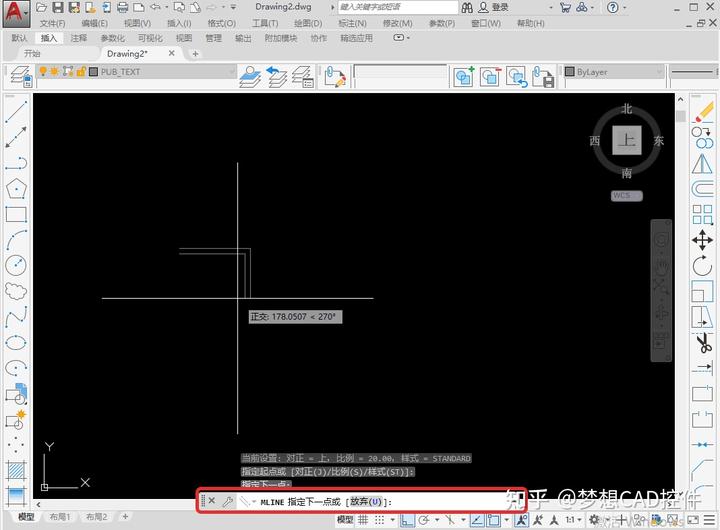
Task: Select the Copy tool in modify toolbar
Action: (x=702, y=138)
